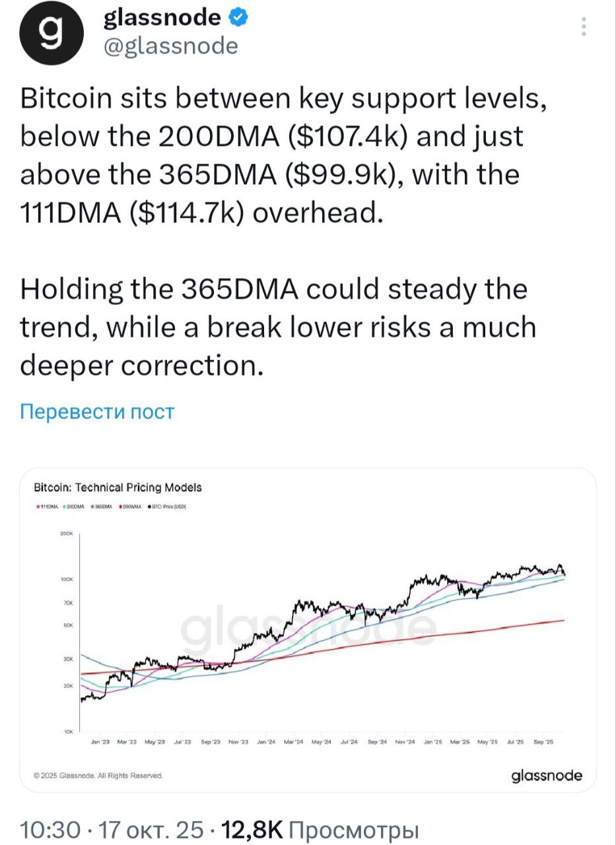
Task: Click the 200WMA legend marker
Action: tap(120, 507)
